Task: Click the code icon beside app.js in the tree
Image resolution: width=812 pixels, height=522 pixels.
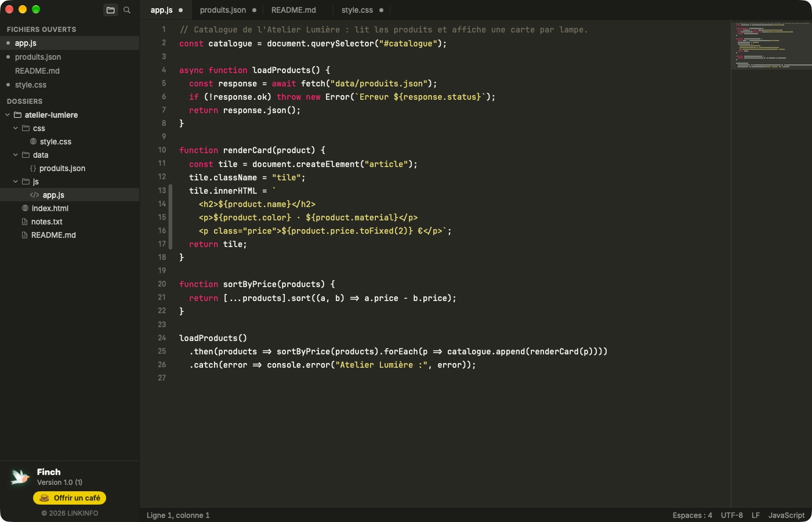Action: [35, 195]
